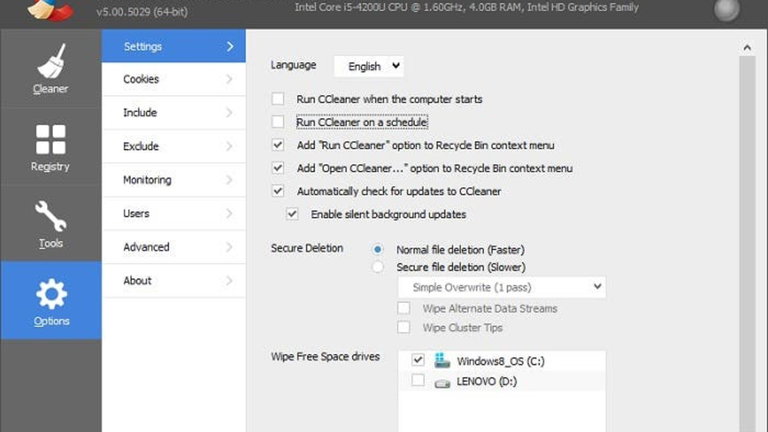Open the About options page

tap(173, 281)
